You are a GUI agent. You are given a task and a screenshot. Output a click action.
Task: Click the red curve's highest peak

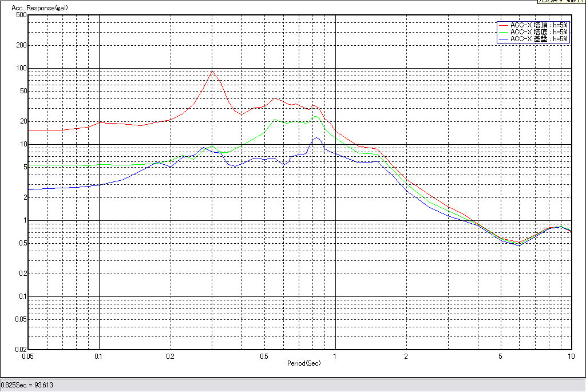coord(212,72)
